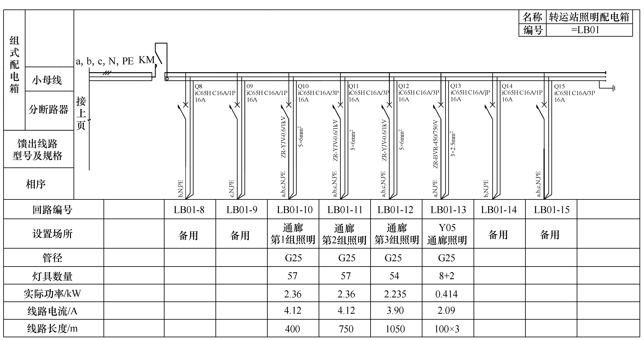Viewport: 644px width, 340px height.
Task: Click the ZR-BVR-450/750V cable label
Action: tap(435, 144)
